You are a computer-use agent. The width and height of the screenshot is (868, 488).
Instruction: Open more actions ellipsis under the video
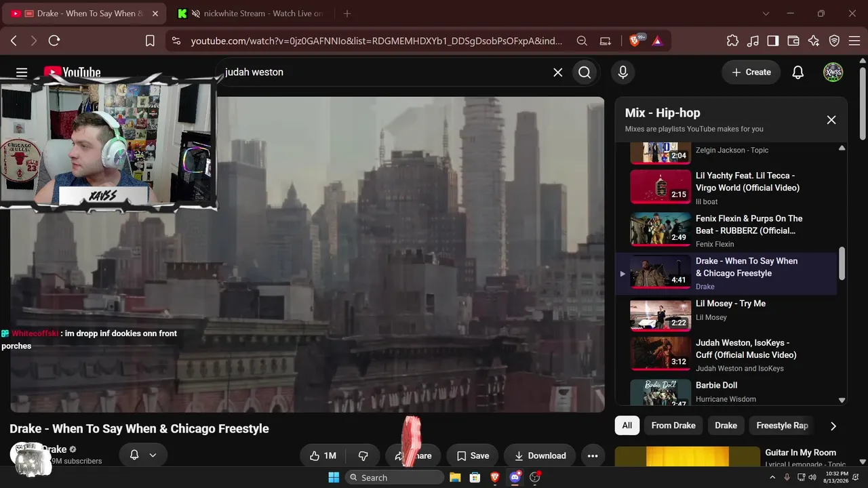click(593, 456)
